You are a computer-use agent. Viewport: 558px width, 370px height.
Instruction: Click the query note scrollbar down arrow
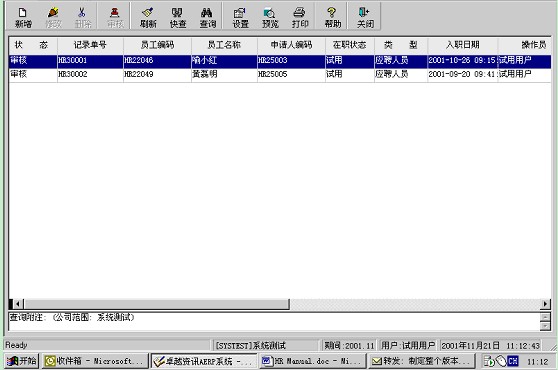[x=545, y=326]
